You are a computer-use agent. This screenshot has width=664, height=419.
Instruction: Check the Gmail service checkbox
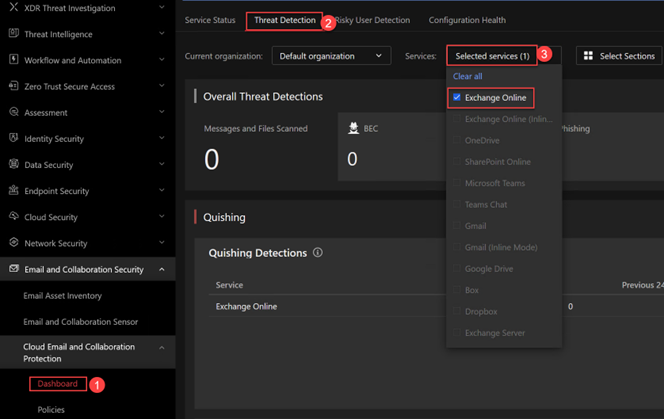pyautogui.click(x=457, y=226)
